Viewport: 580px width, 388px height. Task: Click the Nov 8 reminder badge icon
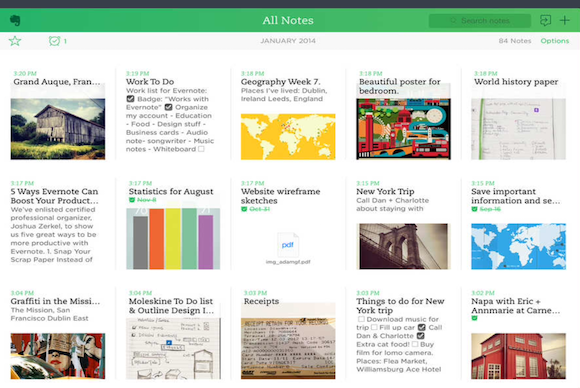pyautogui.click(x=132, y=200)
